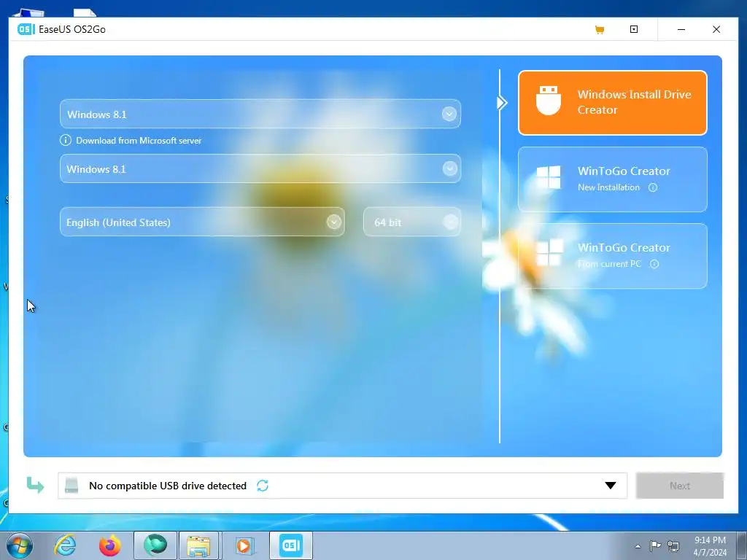Open the green globe app on taskbar

(x=155, y=545)
